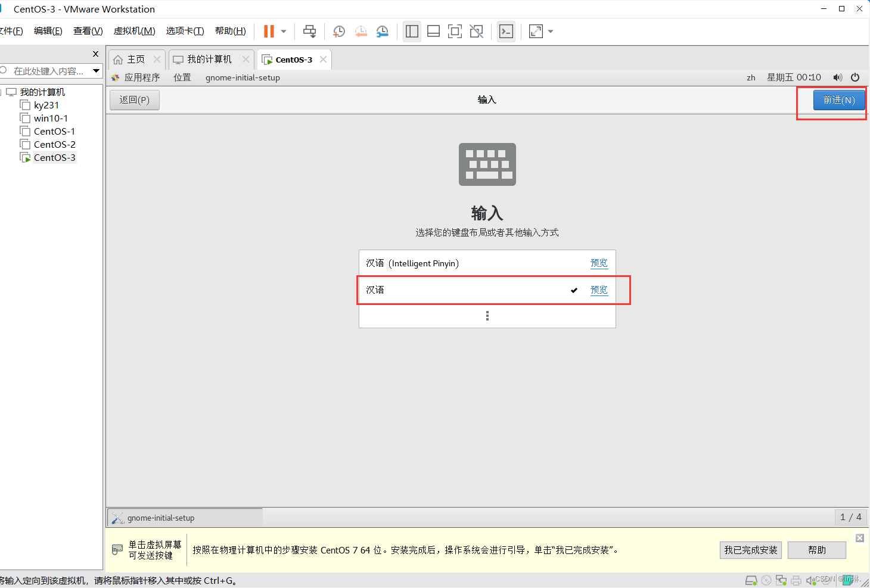This screenshot has height=588, width=870.
Task: Click the keyboard hint icon in the yellow bar
Action: tap(117, 550)
